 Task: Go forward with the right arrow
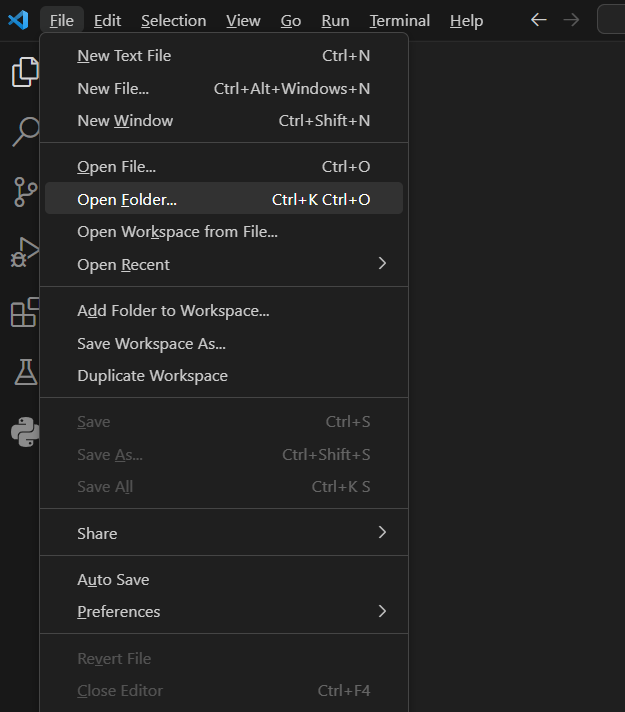pos(571,20)
